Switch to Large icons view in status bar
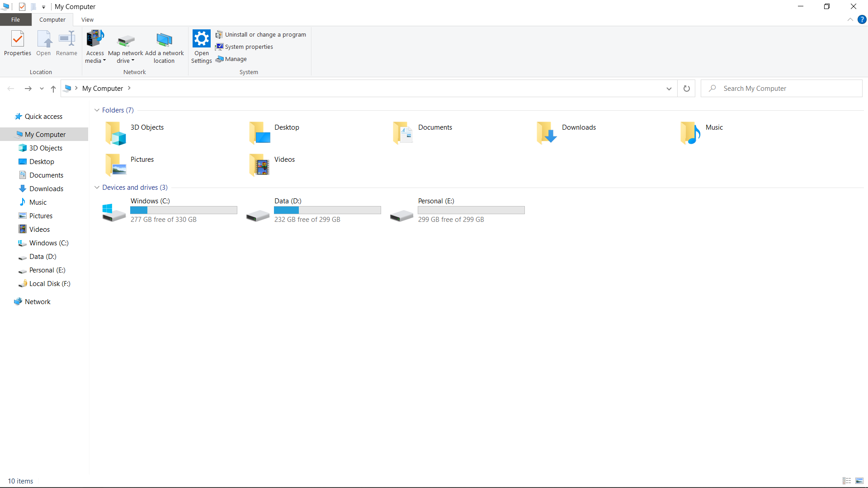 point(859,481)
